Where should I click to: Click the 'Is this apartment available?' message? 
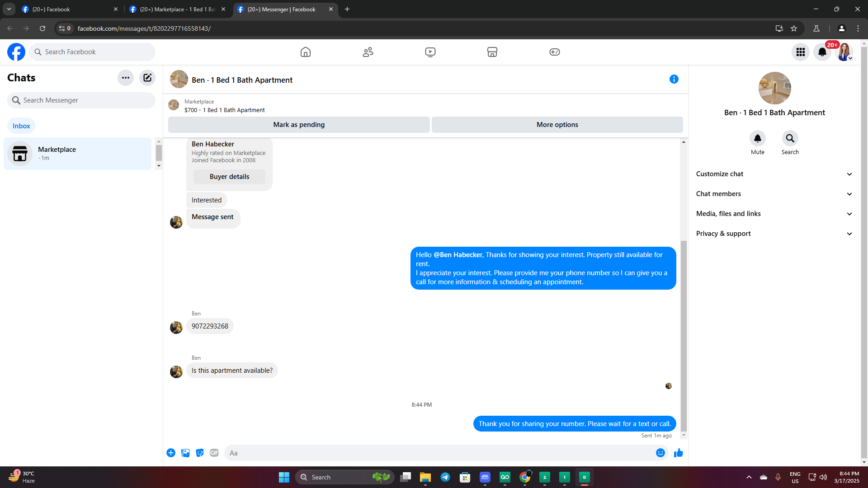[x=232, y=371]
